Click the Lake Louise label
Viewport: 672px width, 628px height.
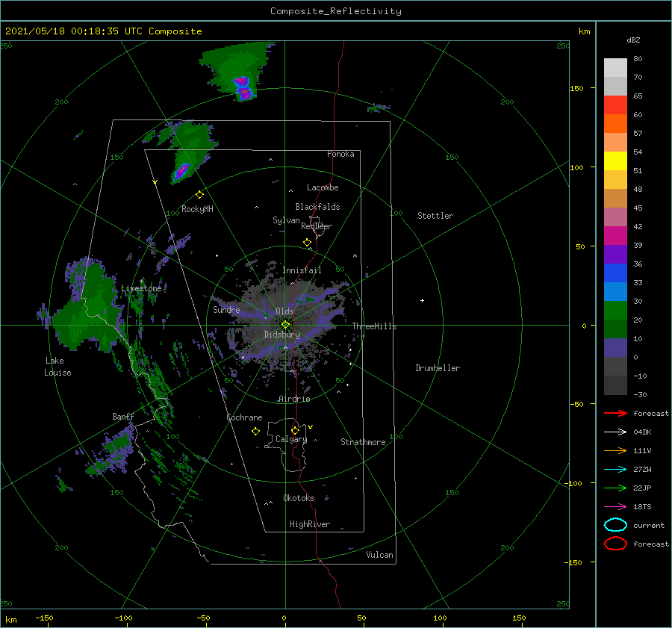(57, 367)
